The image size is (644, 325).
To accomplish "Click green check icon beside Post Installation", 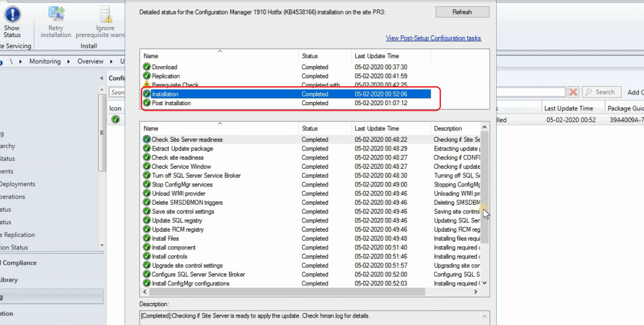I will point(147,103).
